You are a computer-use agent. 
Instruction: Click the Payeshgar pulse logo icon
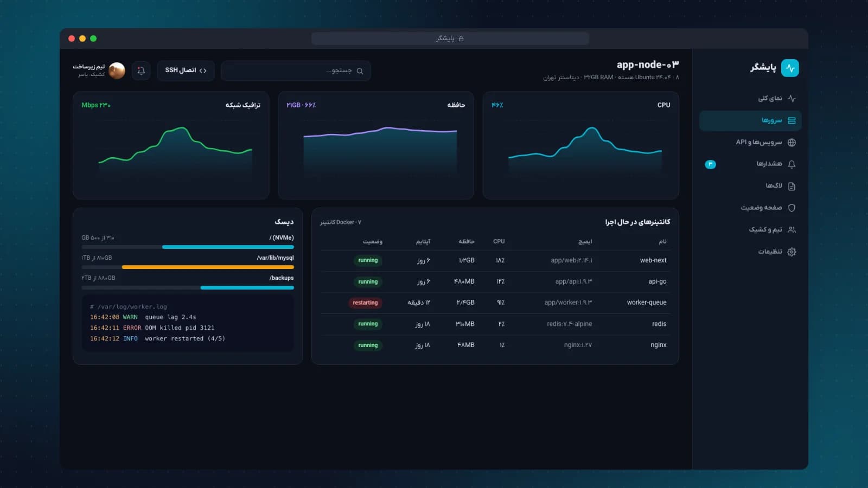[x=790, y=68]
